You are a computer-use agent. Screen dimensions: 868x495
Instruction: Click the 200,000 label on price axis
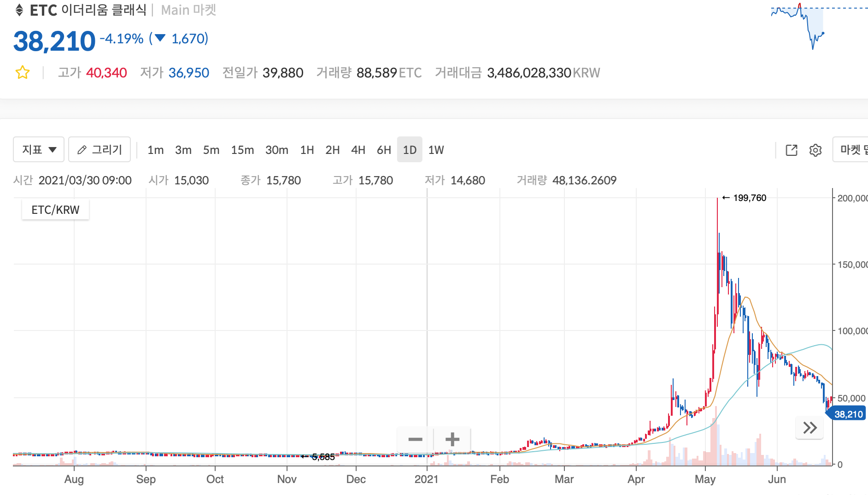[852, 198]
